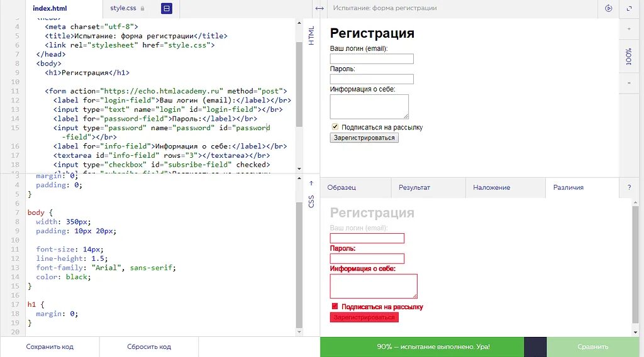
Task: Click the dark segment after progress bar
Action: 536,347
